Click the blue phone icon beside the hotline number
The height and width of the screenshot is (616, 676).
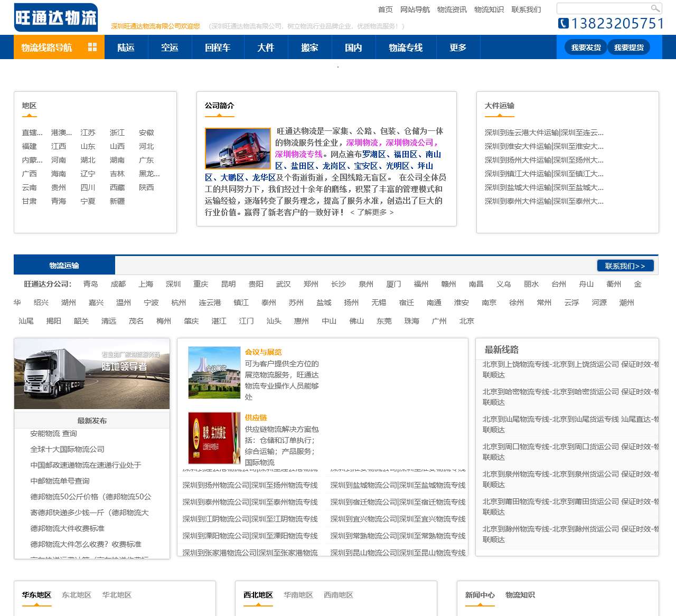[563, 23]
